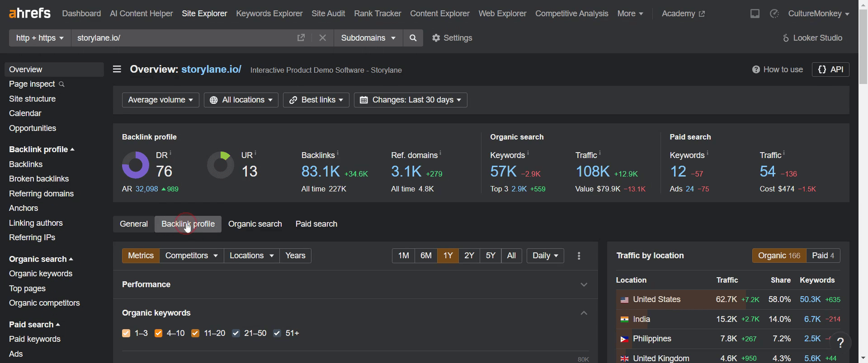Open the More menu

pyautogui.click(x=630, y=14)
